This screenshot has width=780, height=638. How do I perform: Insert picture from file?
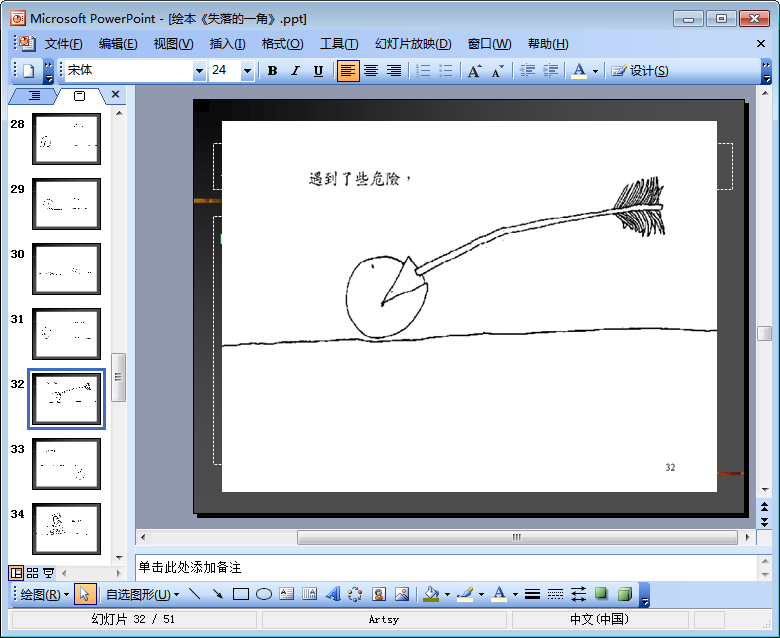click(x=402, y=594)
